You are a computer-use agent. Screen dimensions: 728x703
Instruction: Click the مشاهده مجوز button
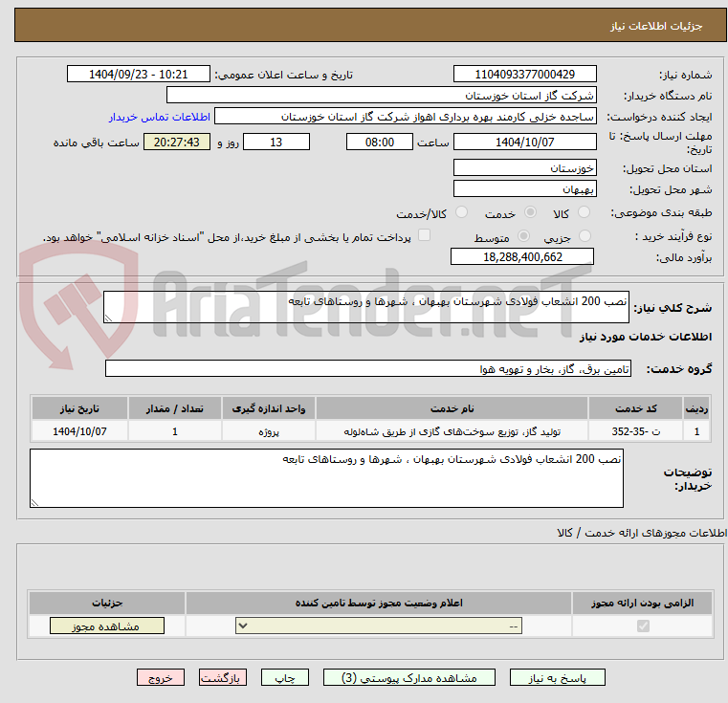point(107,626)
